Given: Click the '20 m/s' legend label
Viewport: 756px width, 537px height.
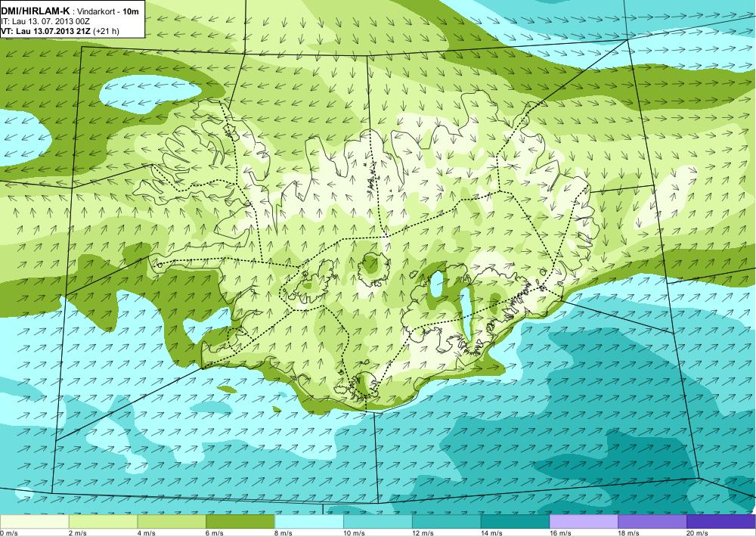Looking at the screenshot, I should (x=697, y=533).
